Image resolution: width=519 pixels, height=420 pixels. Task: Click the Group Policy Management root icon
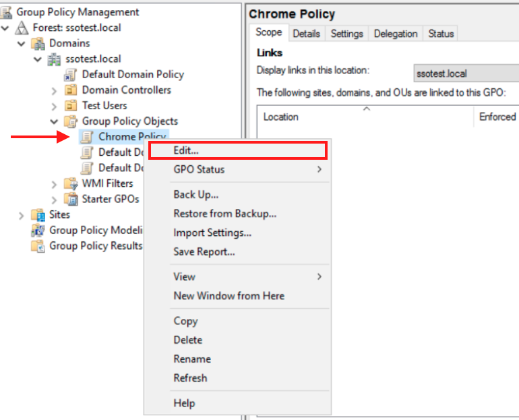[x=6, y=12]
